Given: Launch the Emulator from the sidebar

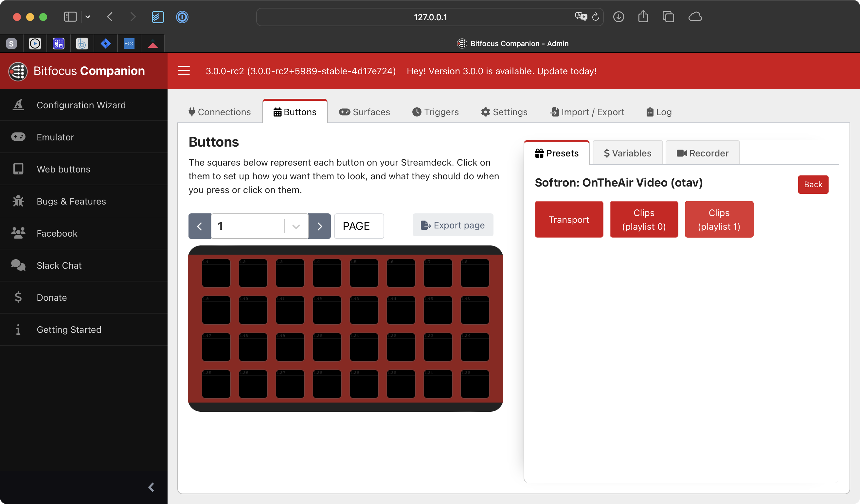Looking at the screenshot, I should tap(84, 137).
